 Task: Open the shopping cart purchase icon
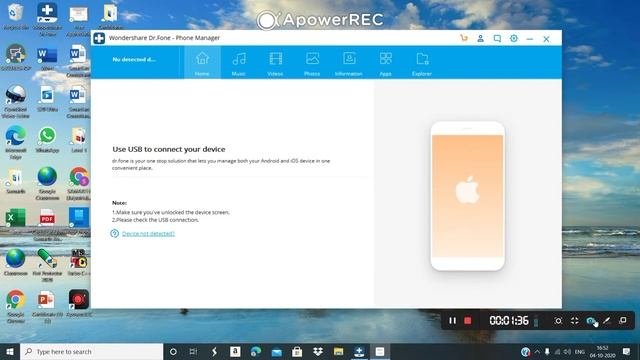(464, 38)
